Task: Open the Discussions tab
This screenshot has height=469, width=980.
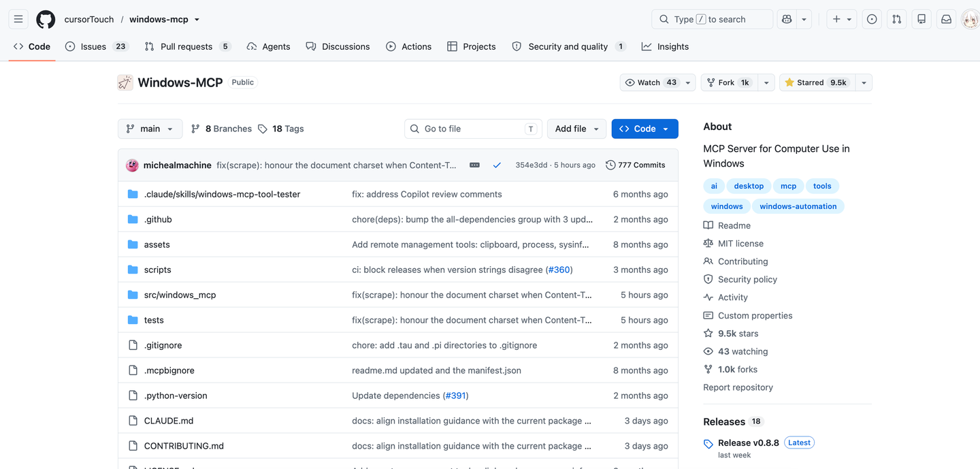Action: click(x=338, y=46)
